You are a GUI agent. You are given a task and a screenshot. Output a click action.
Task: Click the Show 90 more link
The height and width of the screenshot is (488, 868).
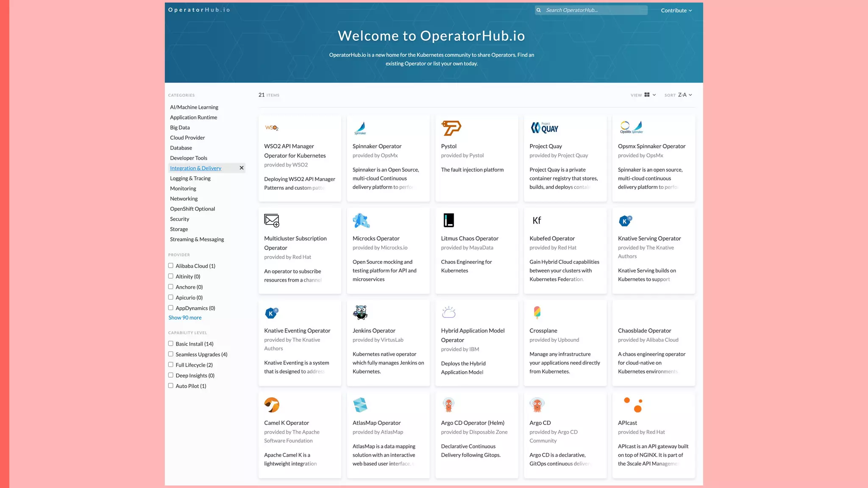coord(185,318)
